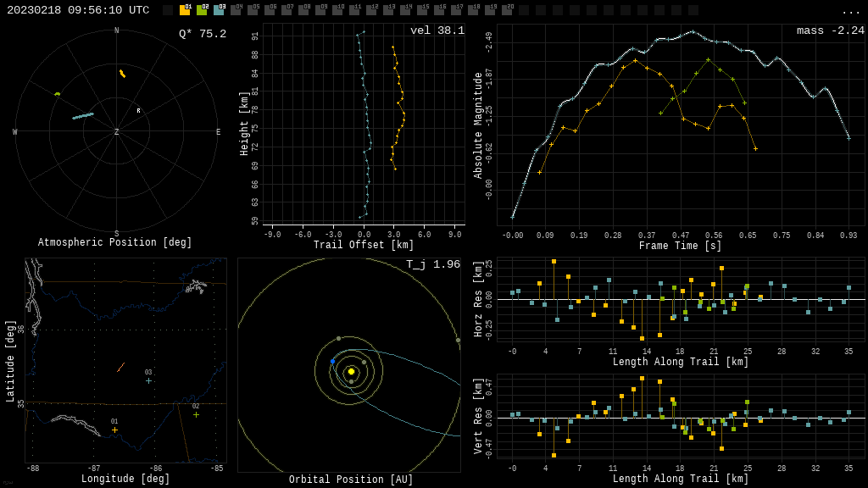Image resolution: width=868 pixels, height=488 pixels.
Task: Click the gray station 20 indicator
Action: [507, 10]
